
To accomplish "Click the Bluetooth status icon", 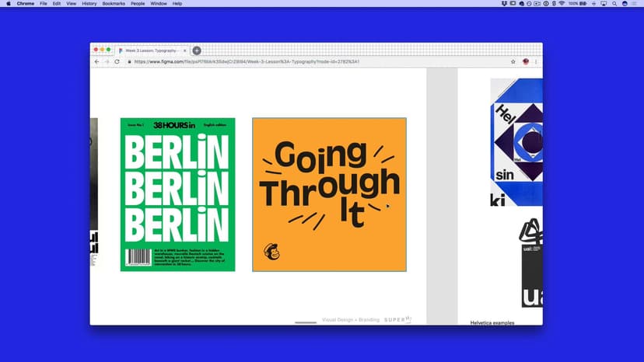I will tap(554, 4).
